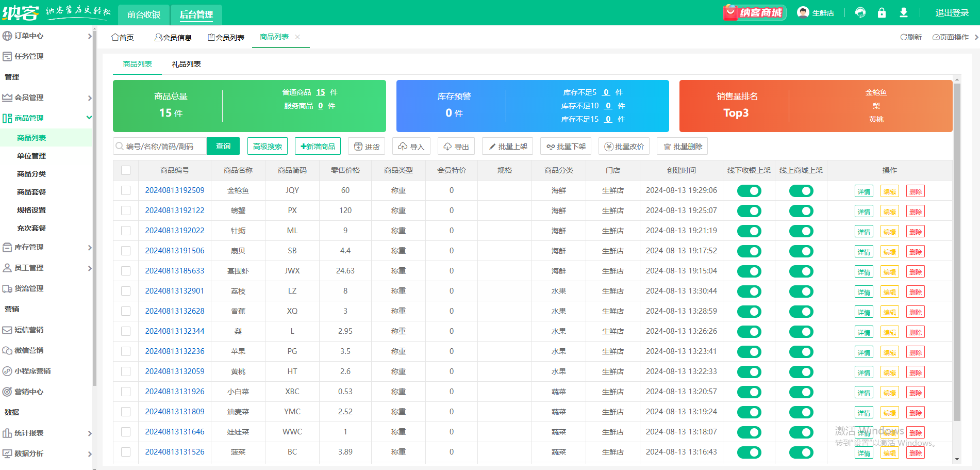Click the 数据分析 monitor icon

click(7, 453)
